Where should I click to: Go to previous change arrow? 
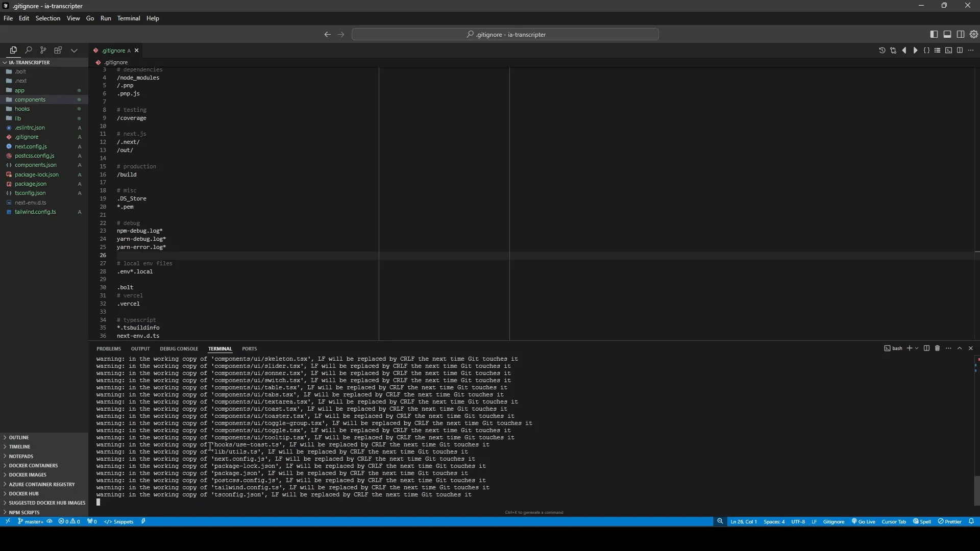pyautogui.click(x=904, y=51)
